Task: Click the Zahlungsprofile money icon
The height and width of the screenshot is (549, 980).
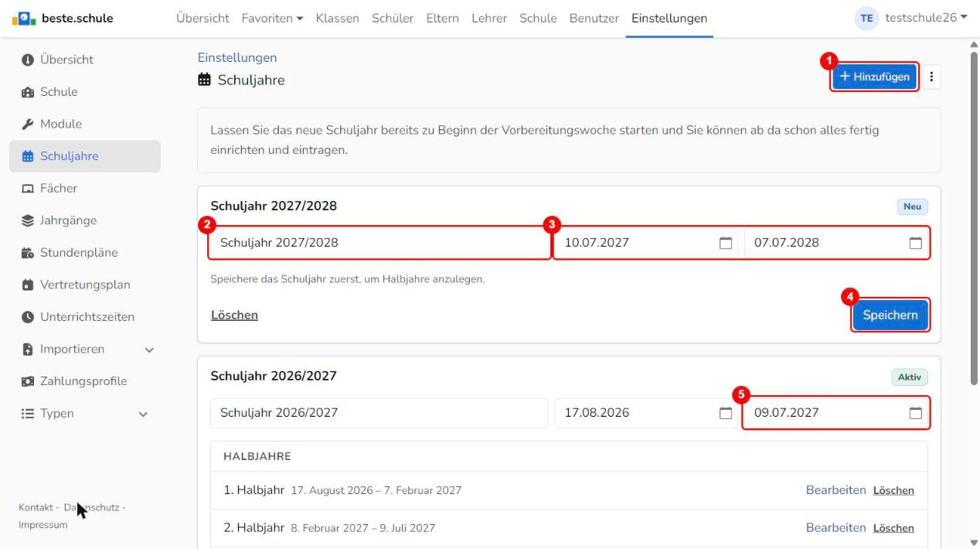Action: coord(28,381)
